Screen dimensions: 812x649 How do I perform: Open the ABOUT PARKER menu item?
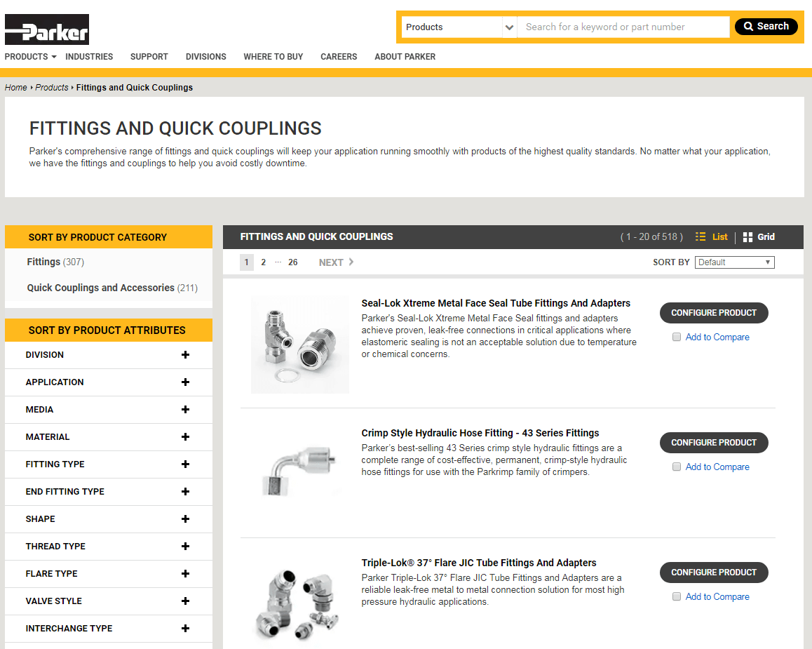[405, 56]
